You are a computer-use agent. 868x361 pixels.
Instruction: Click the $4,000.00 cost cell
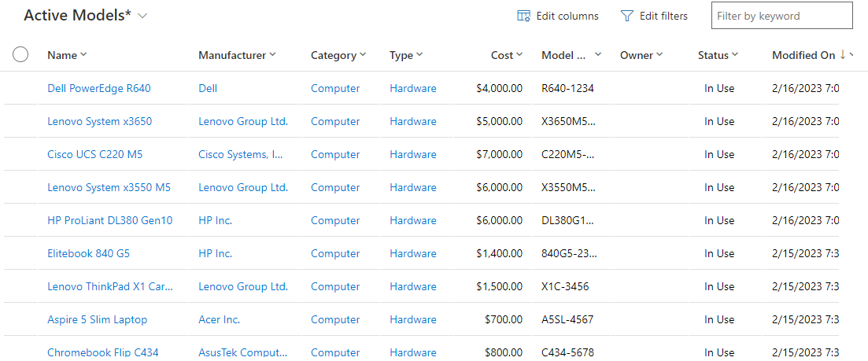[500, 88]
